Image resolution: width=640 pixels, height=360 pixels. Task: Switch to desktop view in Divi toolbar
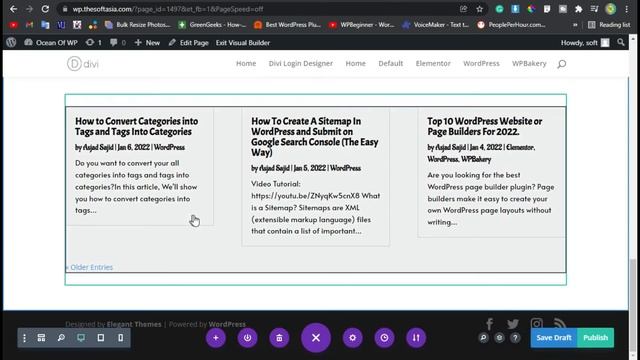81,338
